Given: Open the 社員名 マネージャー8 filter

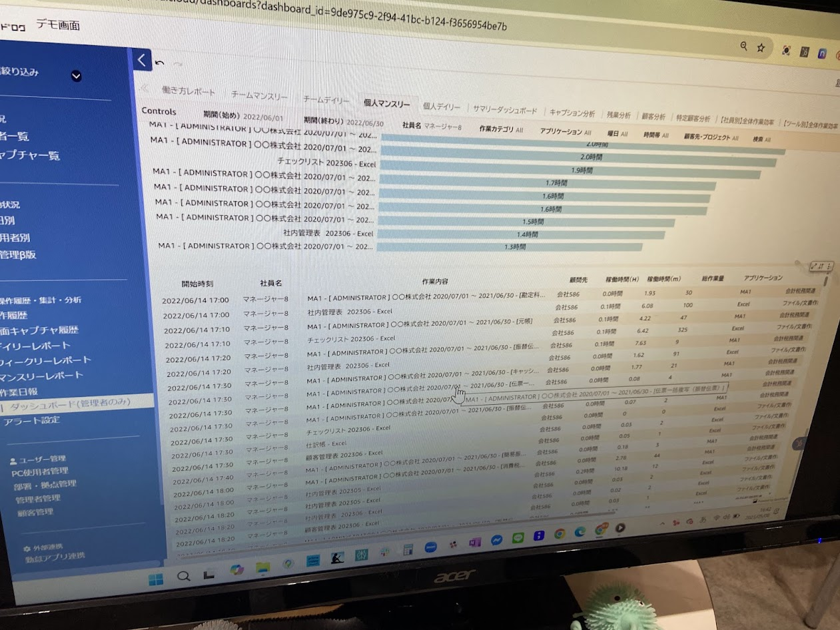Looking at the screenshot, I should point(432,125).
